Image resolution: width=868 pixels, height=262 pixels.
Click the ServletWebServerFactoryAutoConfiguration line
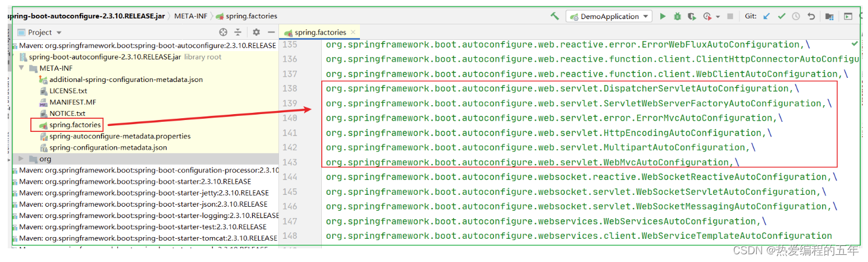pyautogui.click(x=579, y=103)
